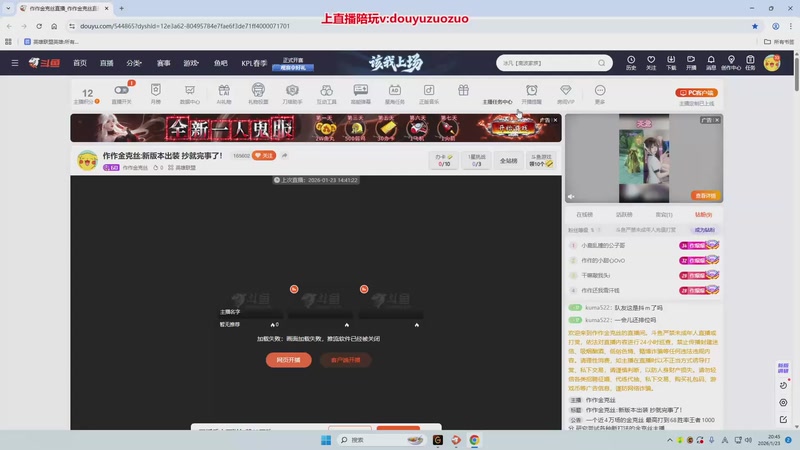Toggle the 直播开关 live switch
Viewport: 800px width, 450px height.
121,90
